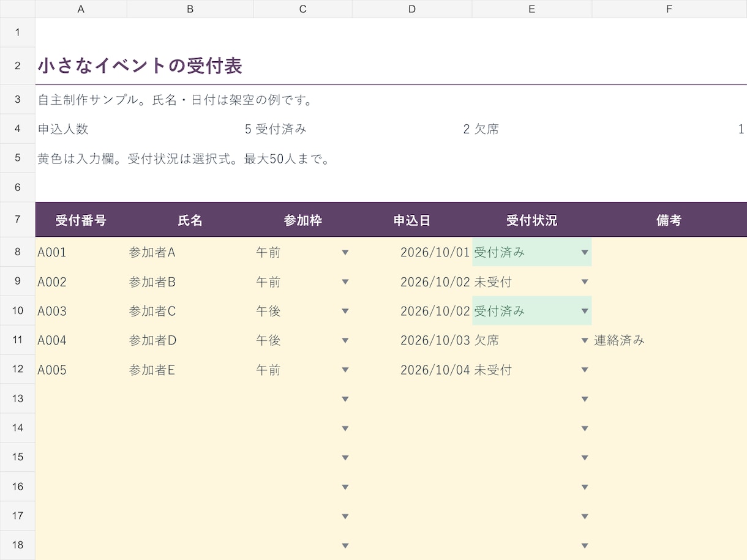Click the 申込人数 label cell
Image resolution: width=747 pixels, height=560 pixels.
pos(81,129)
